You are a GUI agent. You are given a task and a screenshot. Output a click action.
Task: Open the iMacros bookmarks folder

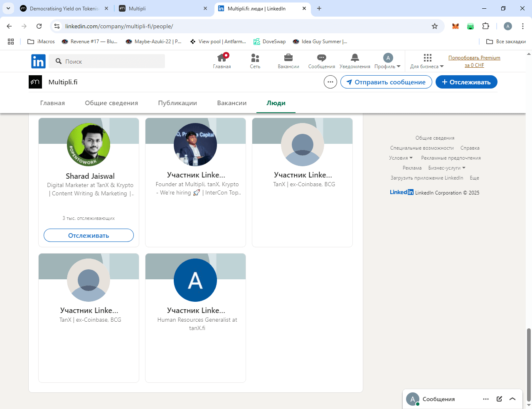click(x=41, y=42)
